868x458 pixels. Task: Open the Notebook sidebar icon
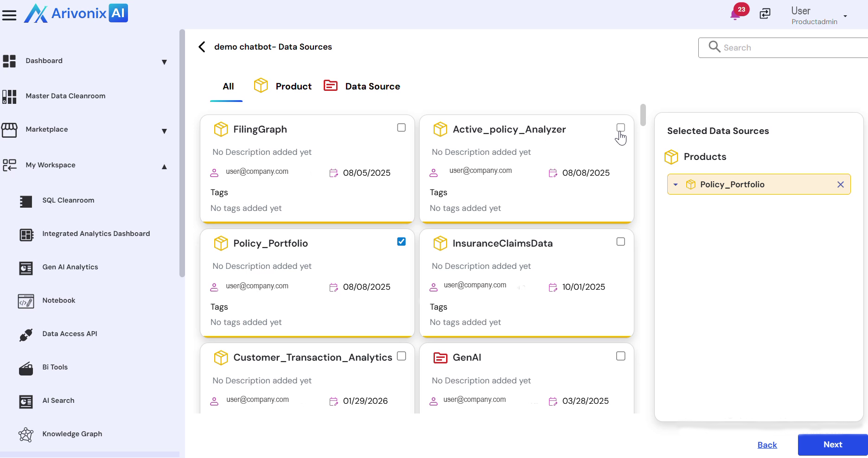[26, 301]
